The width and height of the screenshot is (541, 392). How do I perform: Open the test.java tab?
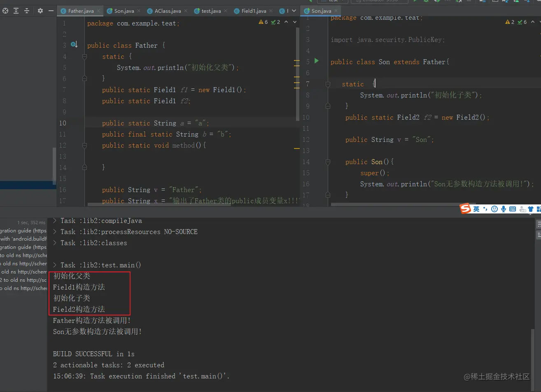pos(211,11)
